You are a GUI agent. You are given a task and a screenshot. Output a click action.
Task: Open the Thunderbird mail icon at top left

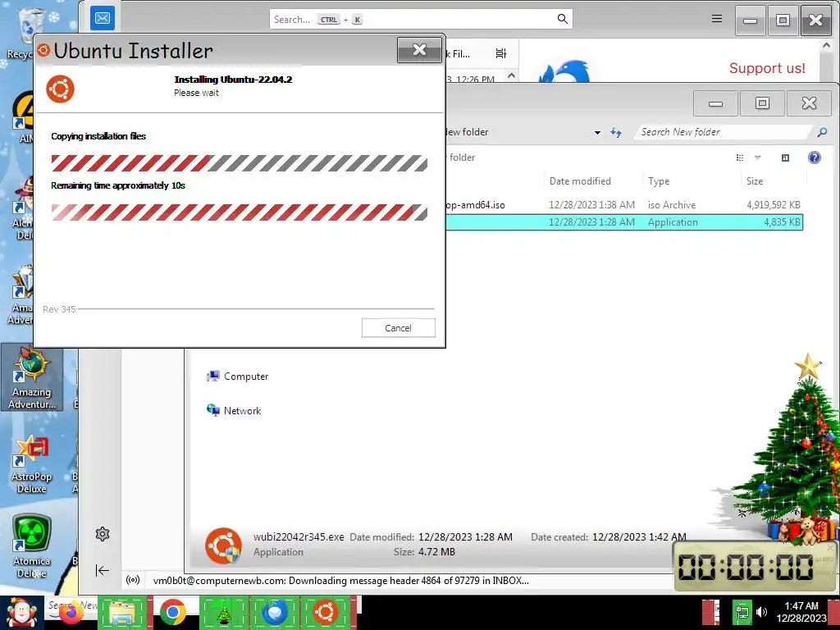103,19
